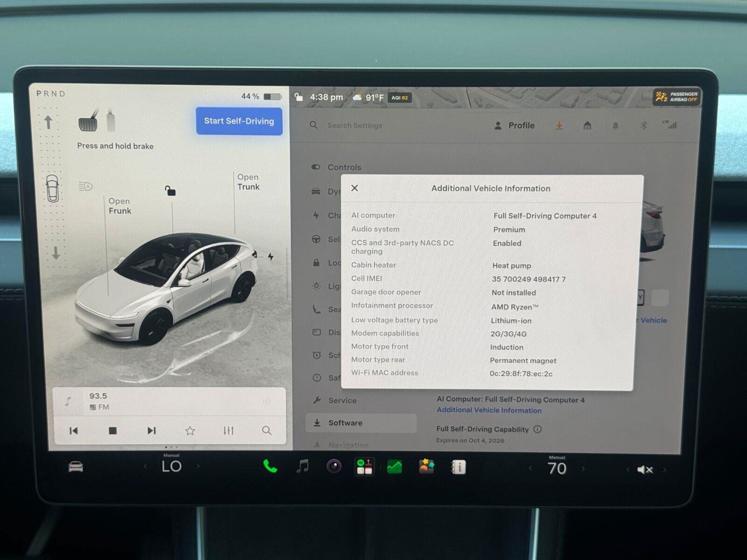
Task: Stop the FM radio playback
Action: [113, 431]
